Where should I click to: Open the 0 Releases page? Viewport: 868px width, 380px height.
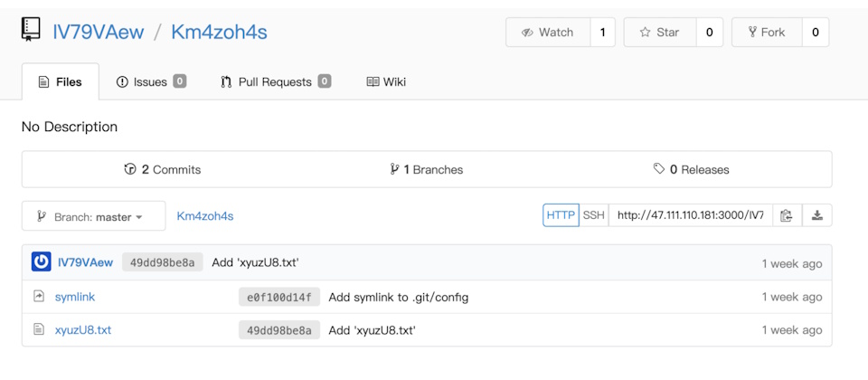pyautogui.click(x=691, y=169)
